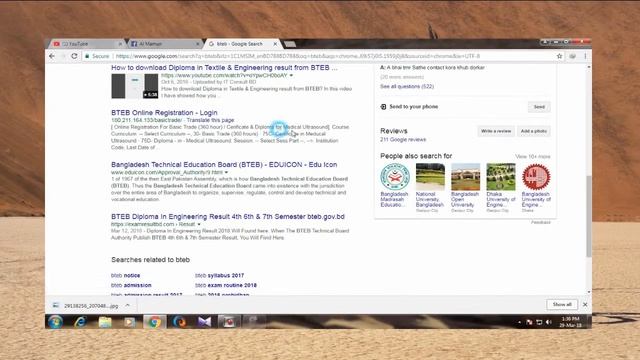The image size is (640, 360).
Task: Click the screen recorder taskbar icon
Action: (x=229, y=322)
